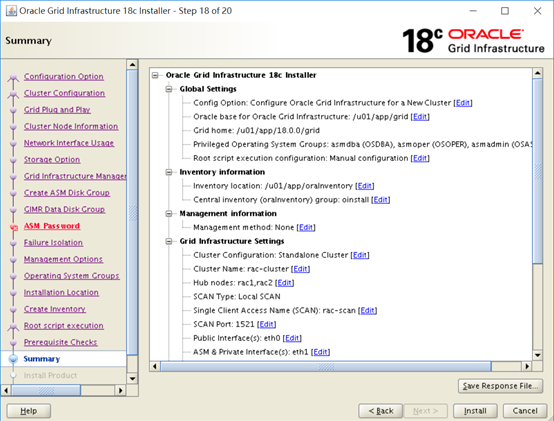The height and width of the screenshot is (421, 554).
Task: Edit Hub nodes rac1,rac2
Action: [284, 283]
